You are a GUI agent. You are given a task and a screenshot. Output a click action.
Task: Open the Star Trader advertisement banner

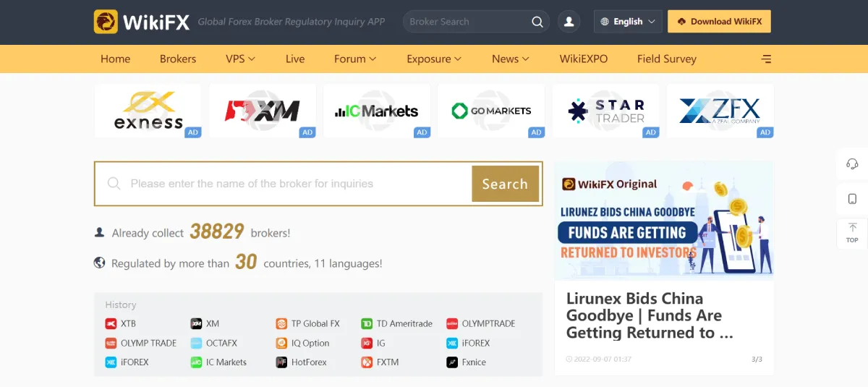[x=605, y=111]
